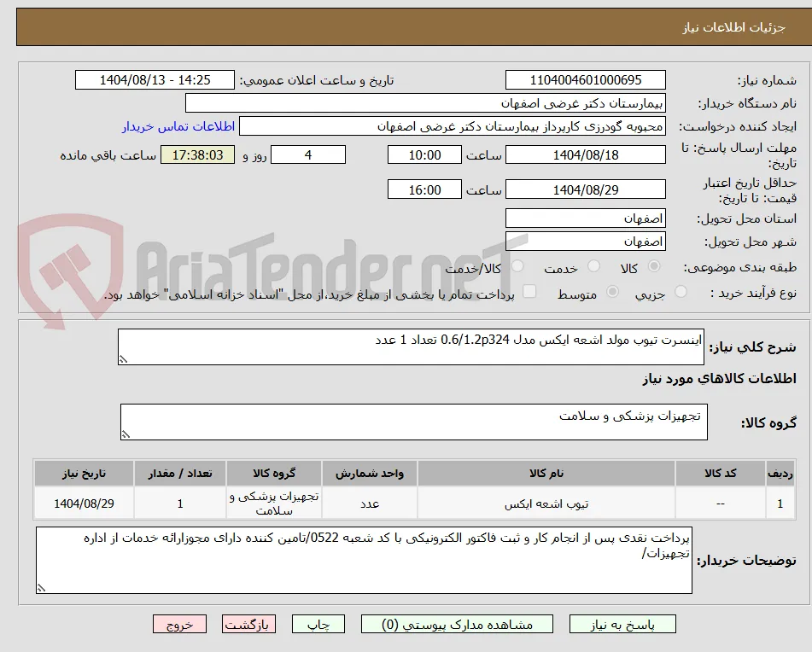Image resolution: width=812 pixels, height=652 pixels.
Task: Click the شماره نیاز field 1104004601000695
Action: (585, 80)
